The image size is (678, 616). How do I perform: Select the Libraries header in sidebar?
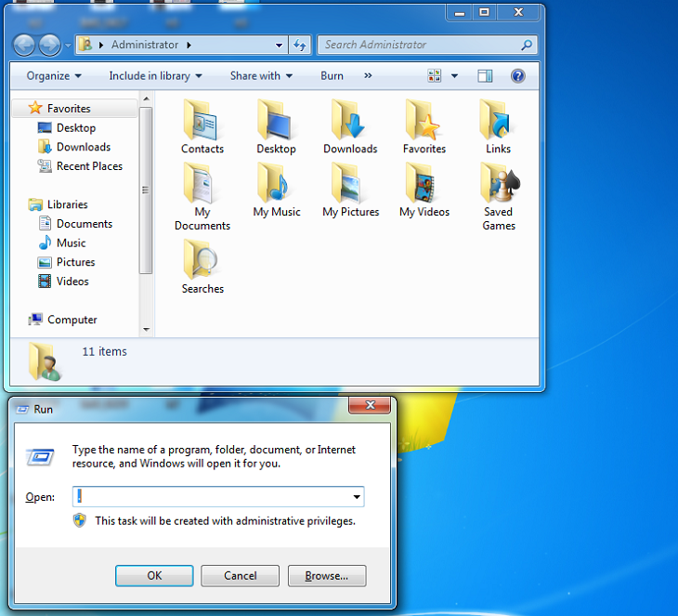click(58, 204)
